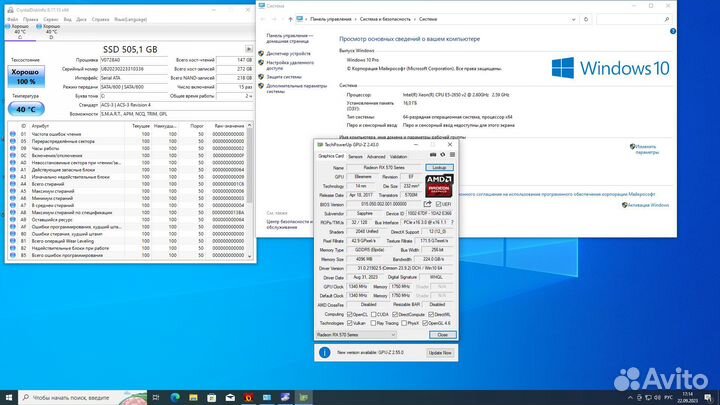Viewport: 720px width, 405px height.
Task: Toggle the DirectML checkbox
Action: click(431, 315)
